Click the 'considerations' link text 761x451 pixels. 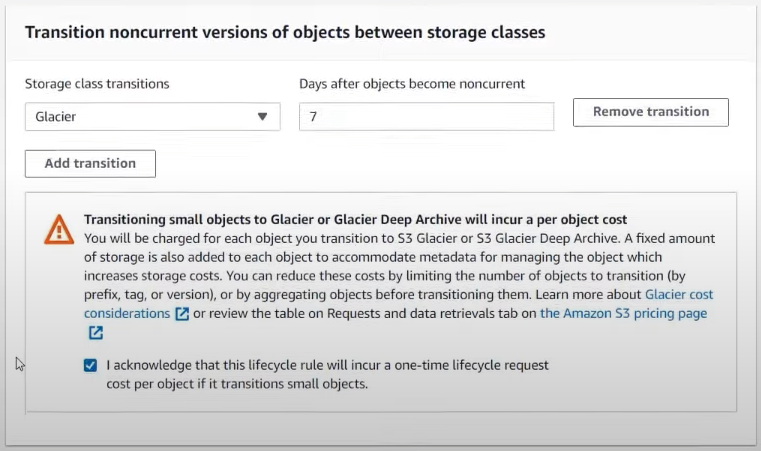127,314
